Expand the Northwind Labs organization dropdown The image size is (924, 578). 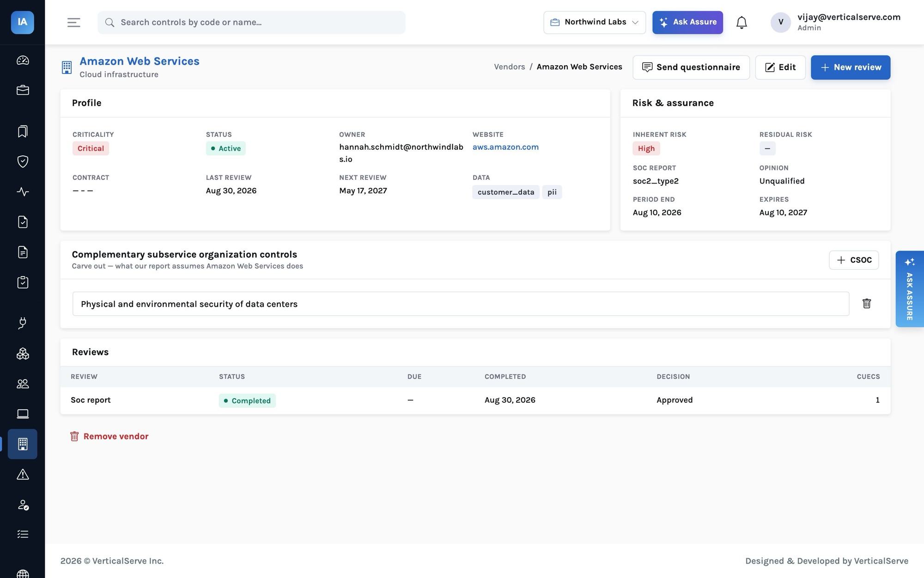(x=595, y=22)
